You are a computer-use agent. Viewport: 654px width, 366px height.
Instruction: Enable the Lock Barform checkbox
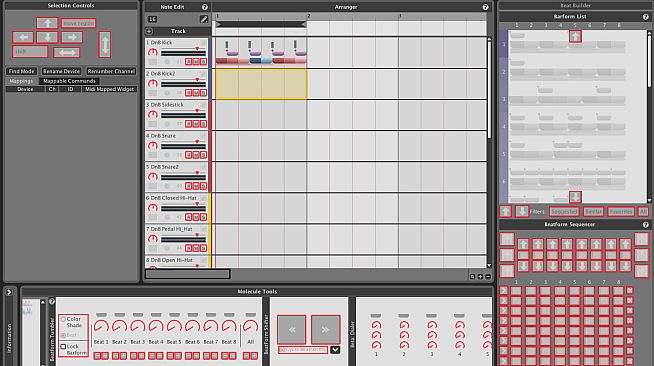(x=63, y=346)
